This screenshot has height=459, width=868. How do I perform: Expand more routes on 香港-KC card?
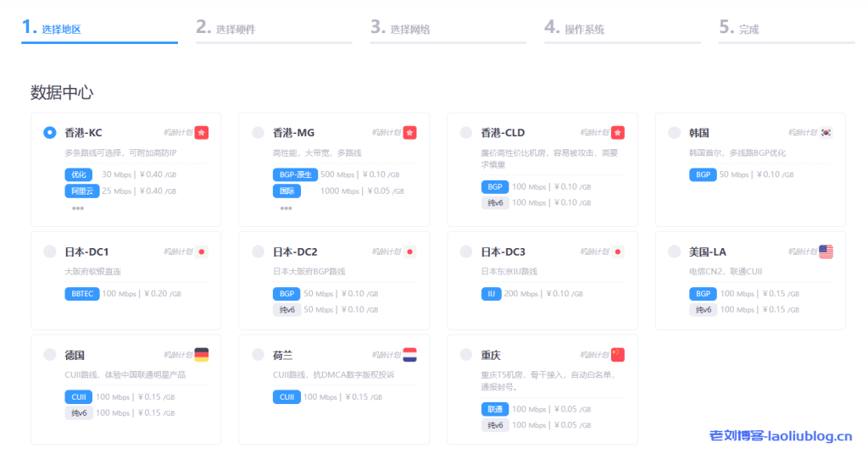click(78, 207)
